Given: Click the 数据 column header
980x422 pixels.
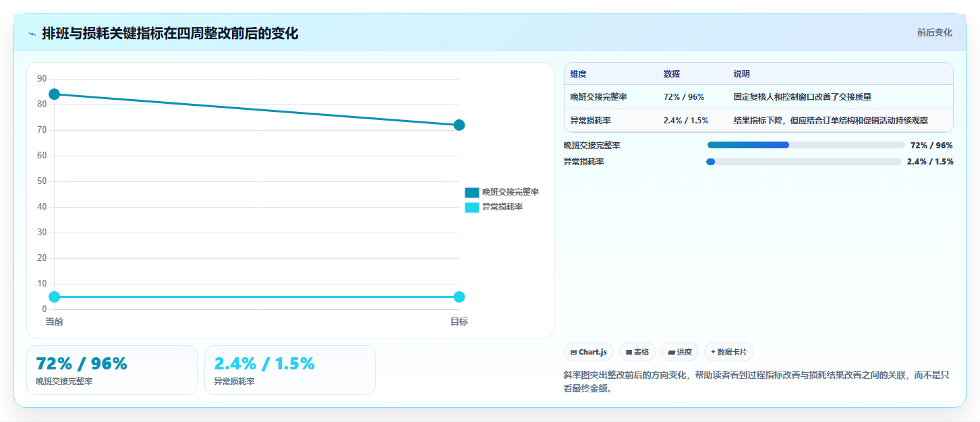Looking at the screenshot, I should [x=672, y=74].
